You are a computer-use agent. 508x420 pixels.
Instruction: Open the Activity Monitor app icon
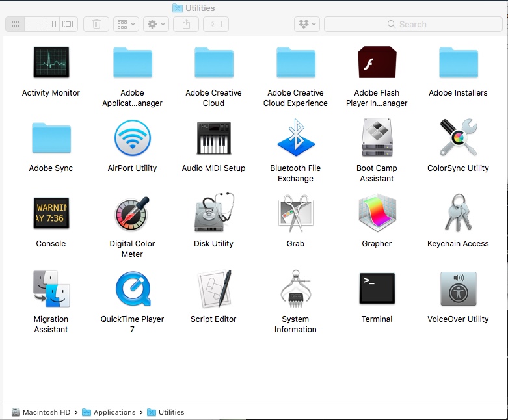51,62
